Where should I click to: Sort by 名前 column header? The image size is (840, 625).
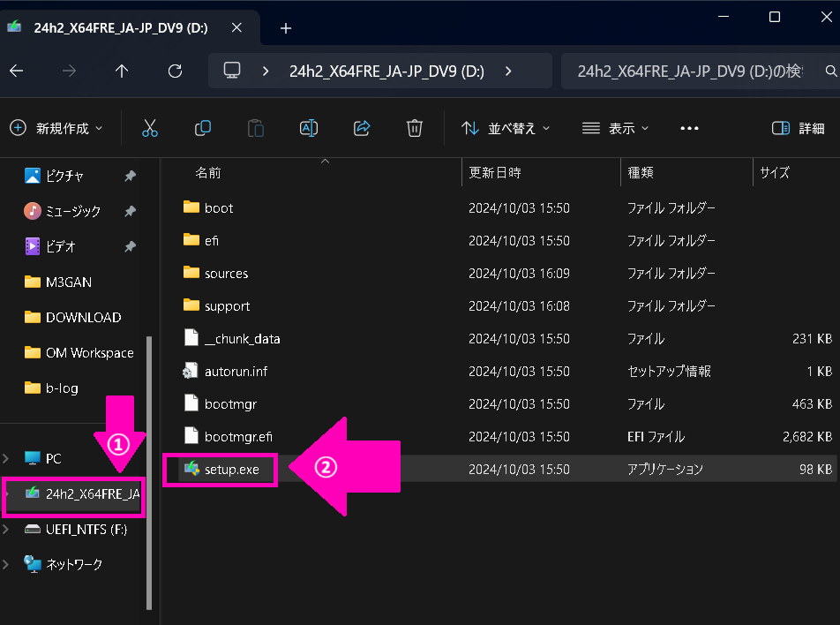point(208,173)
